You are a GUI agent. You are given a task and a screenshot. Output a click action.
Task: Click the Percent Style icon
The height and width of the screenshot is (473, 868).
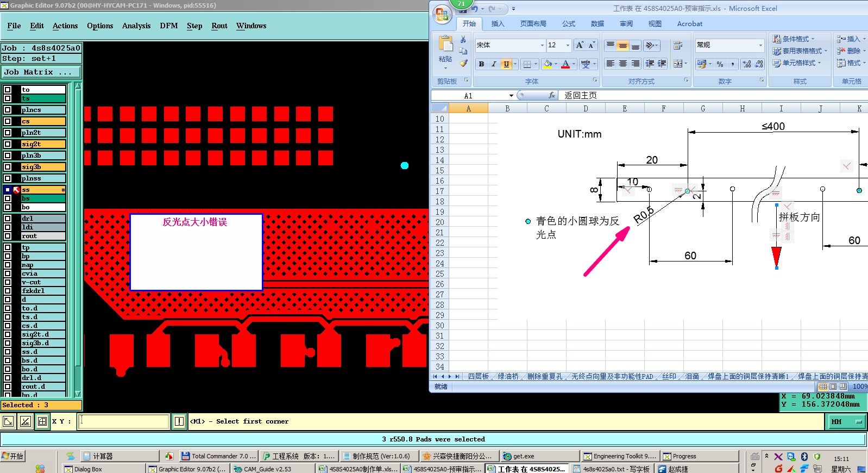point(720,64)
